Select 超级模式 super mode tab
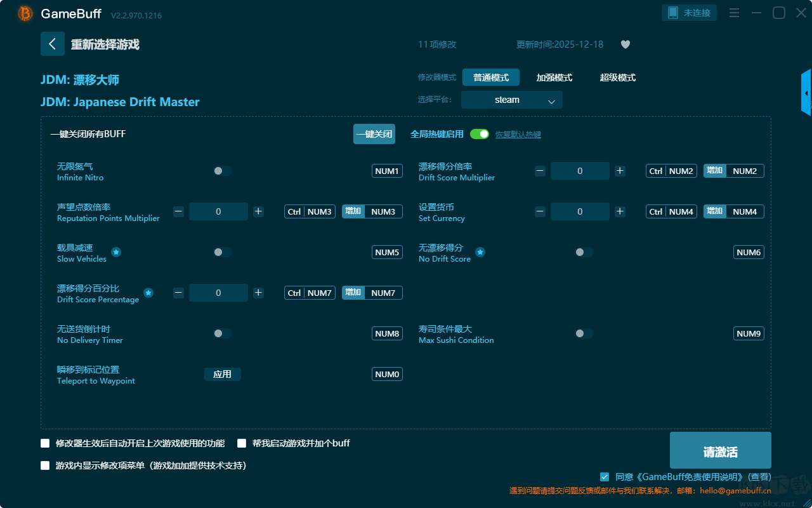The image size is (812, 508). 617,77
